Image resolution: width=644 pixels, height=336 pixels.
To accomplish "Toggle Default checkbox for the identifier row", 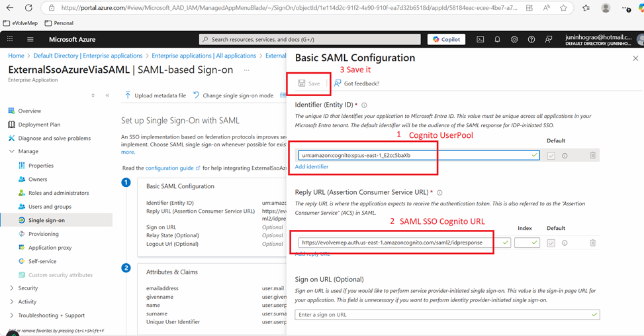I will (x=551, y=156).
